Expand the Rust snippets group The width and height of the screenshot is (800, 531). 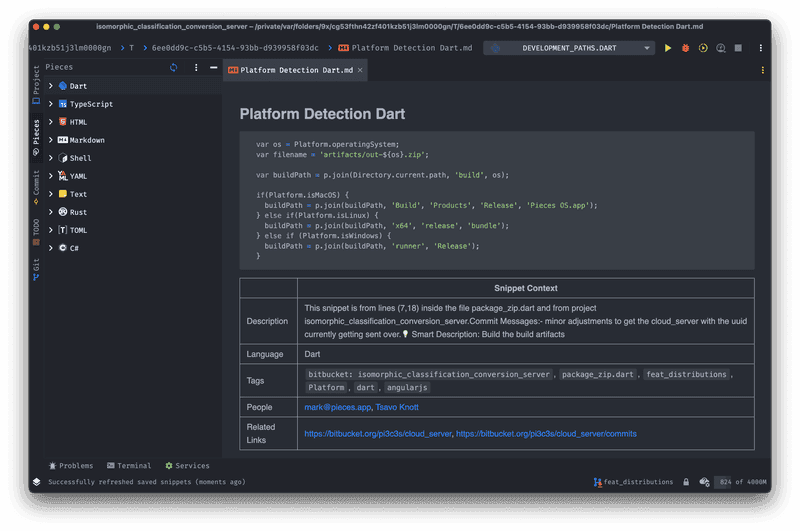[x=51, y=212]
